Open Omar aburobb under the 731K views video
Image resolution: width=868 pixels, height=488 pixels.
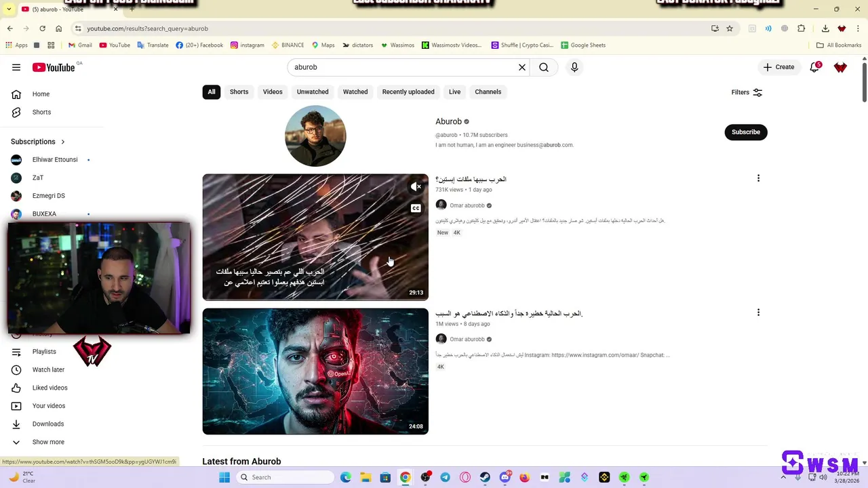coord(467,205)
